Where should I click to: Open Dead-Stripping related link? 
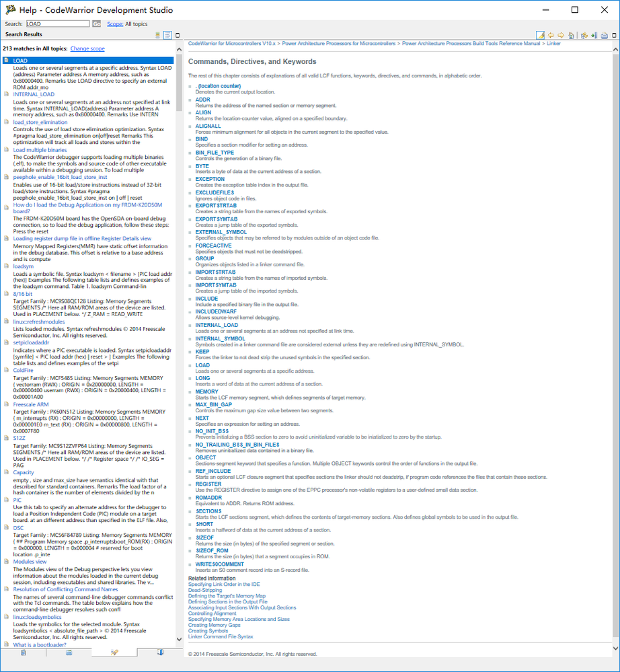click(205, 590)
